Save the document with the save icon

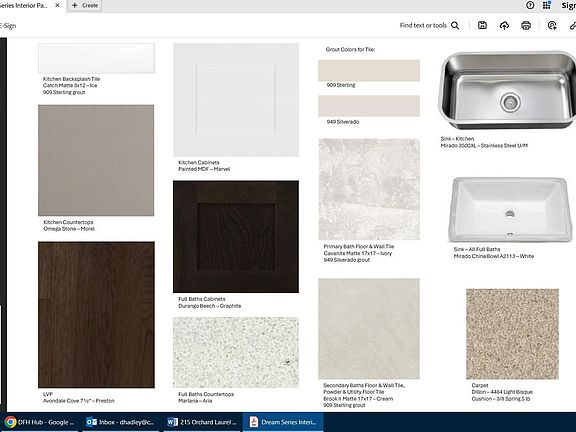[482, 25]
